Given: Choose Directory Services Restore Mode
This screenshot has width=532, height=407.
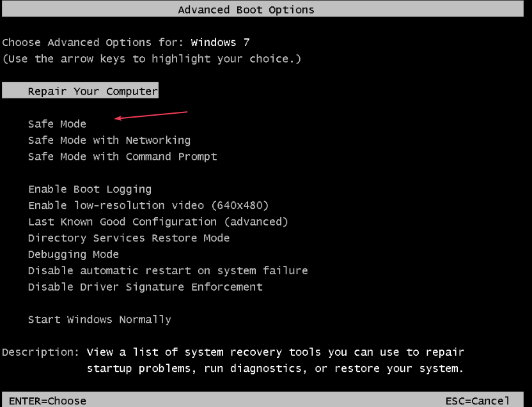Looking at the screenshot, I should click(x=129, y=238).
